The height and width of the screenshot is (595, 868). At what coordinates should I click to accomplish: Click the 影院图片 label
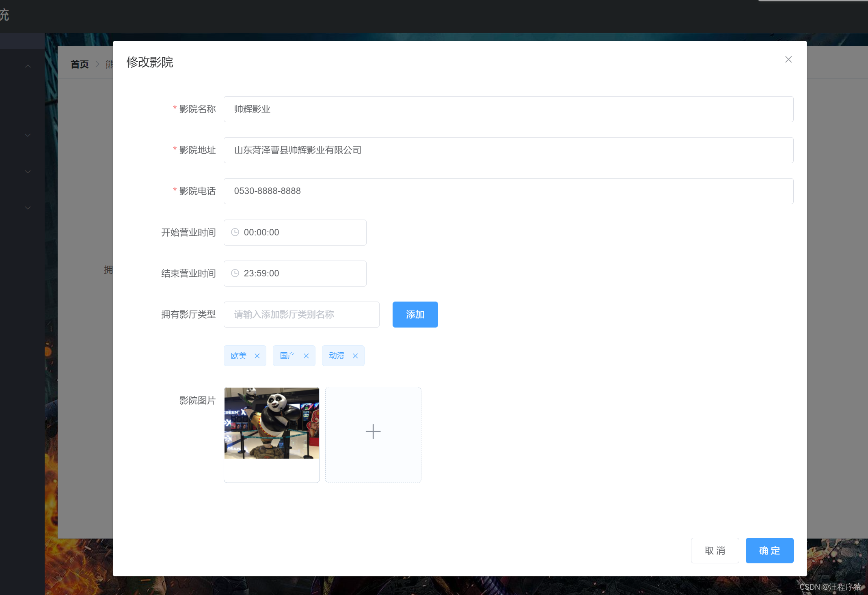point(198,401)
